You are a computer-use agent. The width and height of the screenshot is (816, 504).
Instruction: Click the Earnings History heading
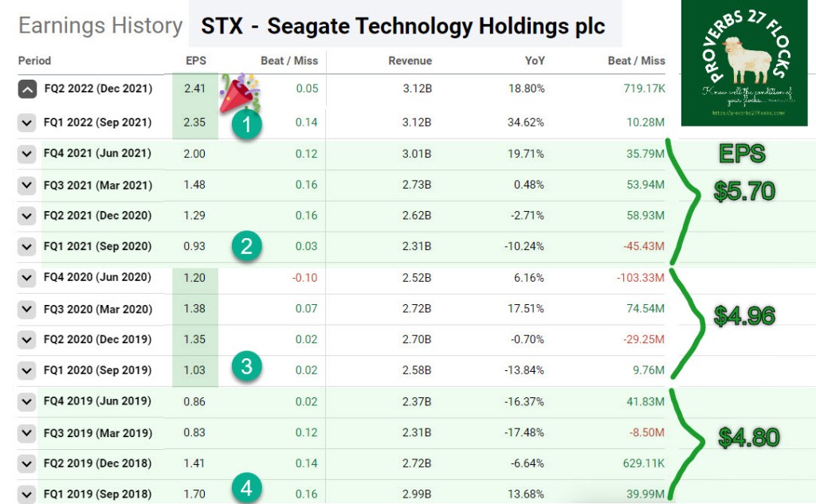(100, 25)
